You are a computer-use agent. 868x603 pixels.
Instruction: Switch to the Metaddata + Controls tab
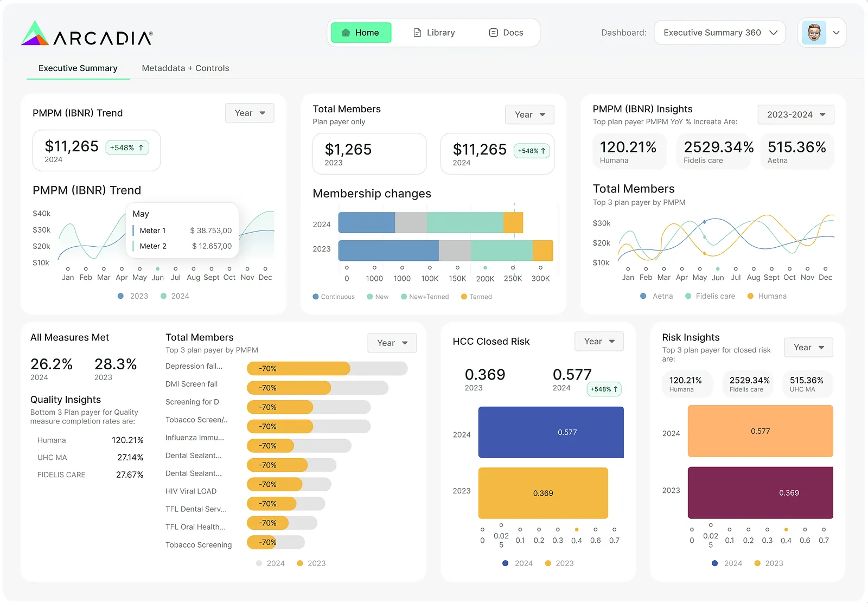(186, 68)
